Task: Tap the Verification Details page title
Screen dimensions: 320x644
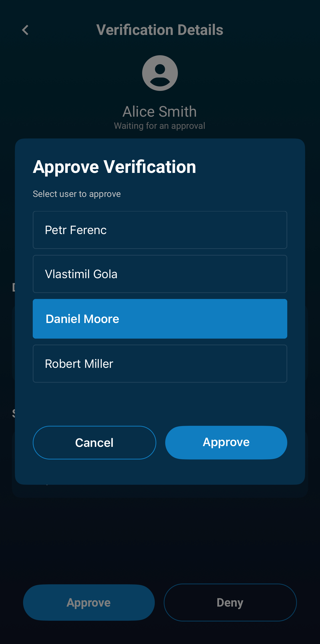Action: pyautogui.click(x=160, y=30)
